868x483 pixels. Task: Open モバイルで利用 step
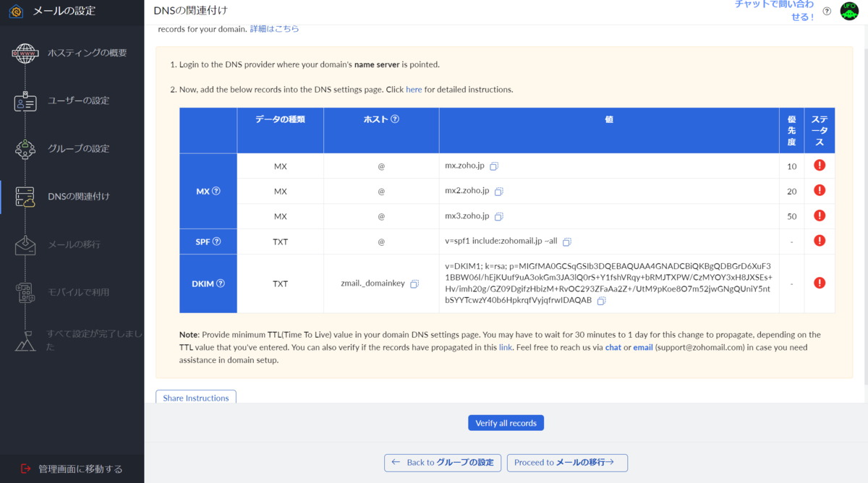(78, 292)
